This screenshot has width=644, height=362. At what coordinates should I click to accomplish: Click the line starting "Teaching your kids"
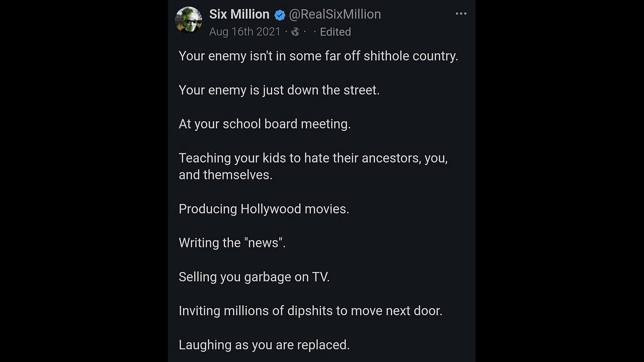point(313,158)
